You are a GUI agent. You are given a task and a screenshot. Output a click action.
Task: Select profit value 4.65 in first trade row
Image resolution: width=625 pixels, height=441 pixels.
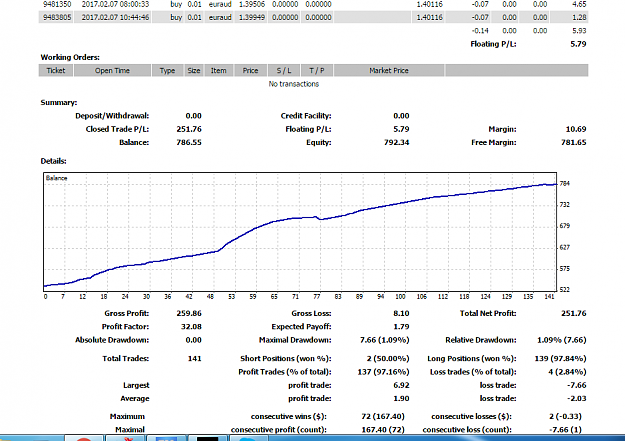coord(579,4)
